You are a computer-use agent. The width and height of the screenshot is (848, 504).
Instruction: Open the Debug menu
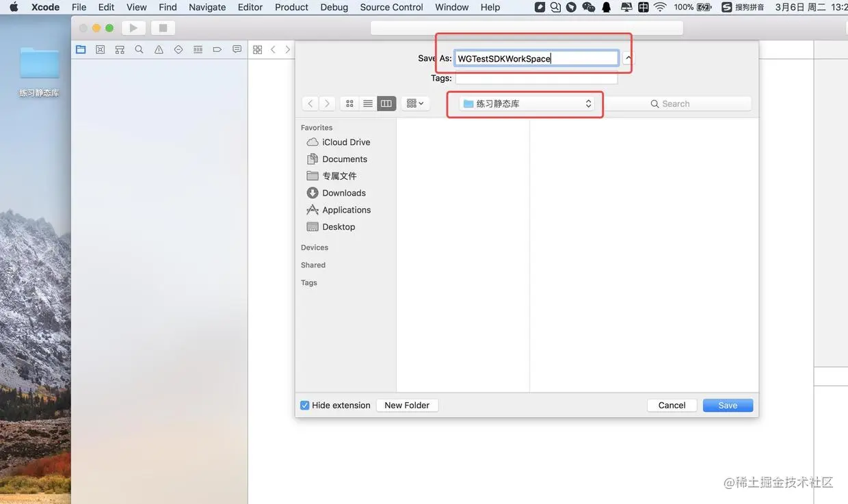(334, 7)
